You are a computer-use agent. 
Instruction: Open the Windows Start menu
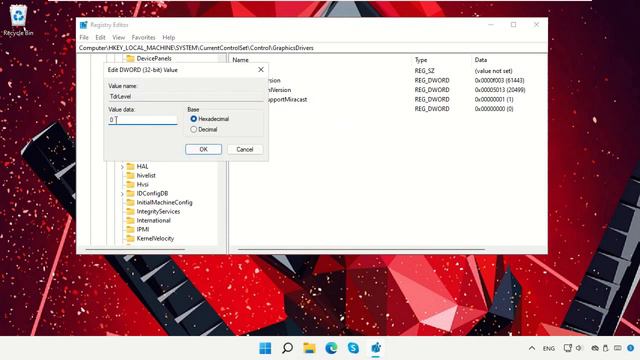pyautogui.click(x=265, y=348)
